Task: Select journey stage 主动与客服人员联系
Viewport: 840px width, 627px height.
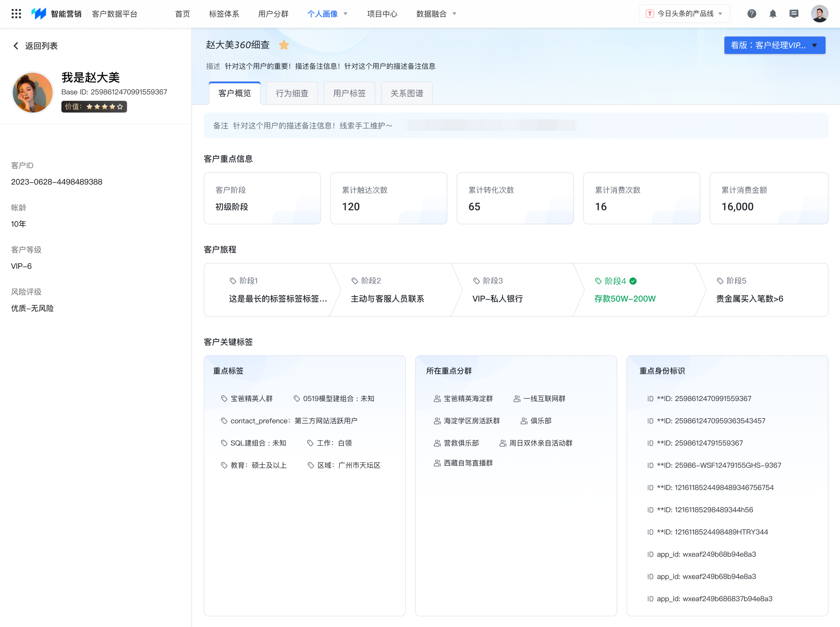Action: coord(387,298)
